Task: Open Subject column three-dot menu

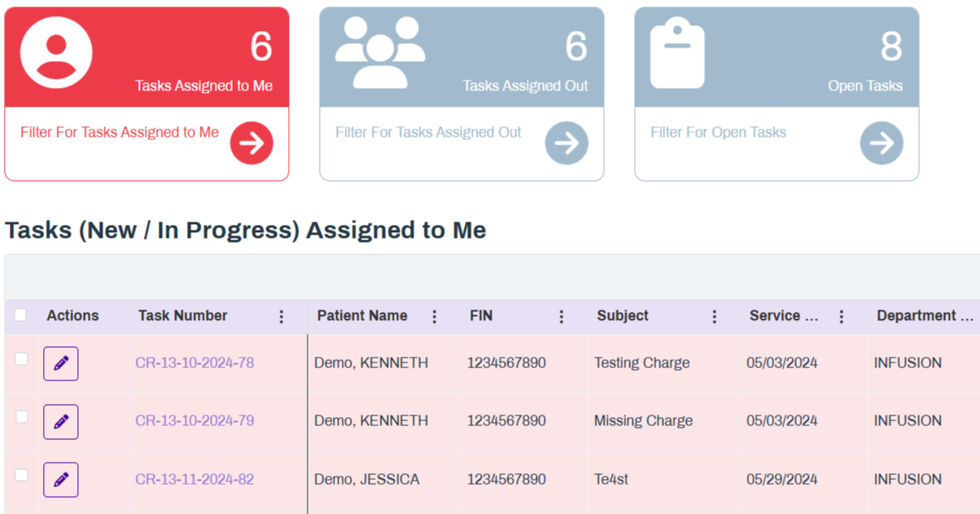Action: point(715,317)
